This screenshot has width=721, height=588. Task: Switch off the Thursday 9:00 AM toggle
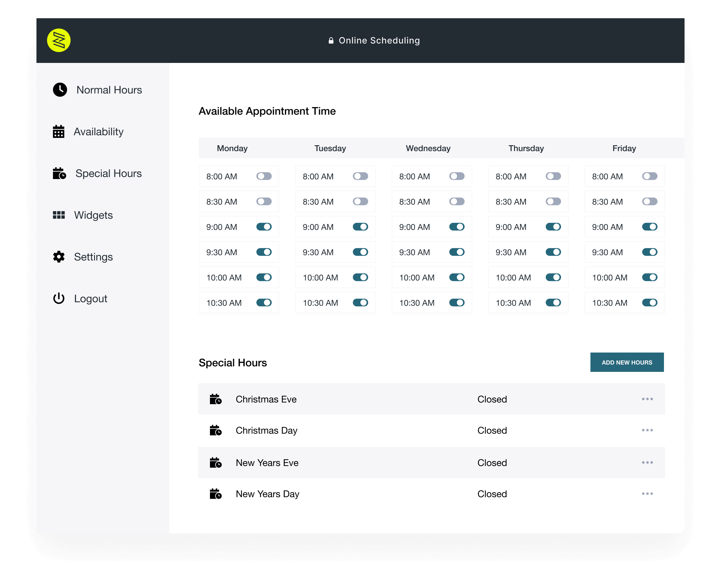tap(553, 227)
